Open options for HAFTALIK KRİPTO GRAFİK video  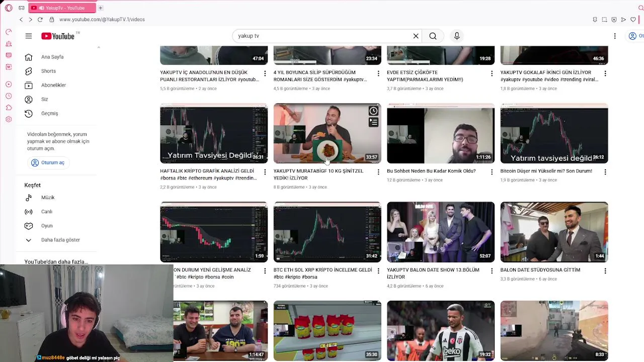(265, 172)
